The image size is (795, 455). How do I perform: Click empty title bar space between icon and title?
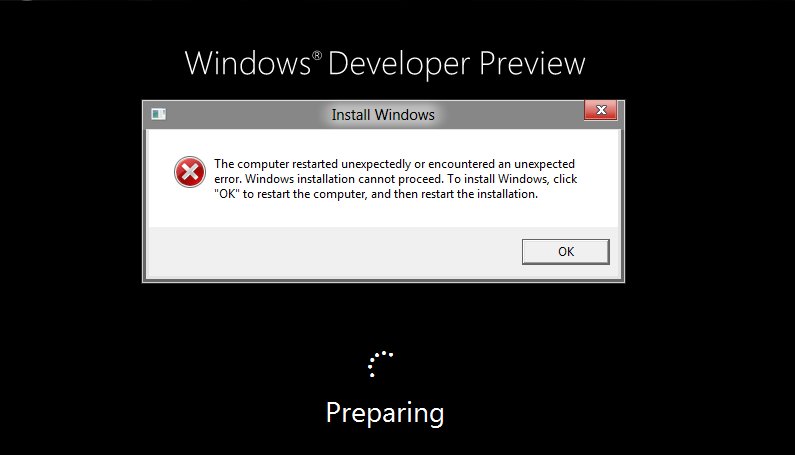click(x=248, y=115)
